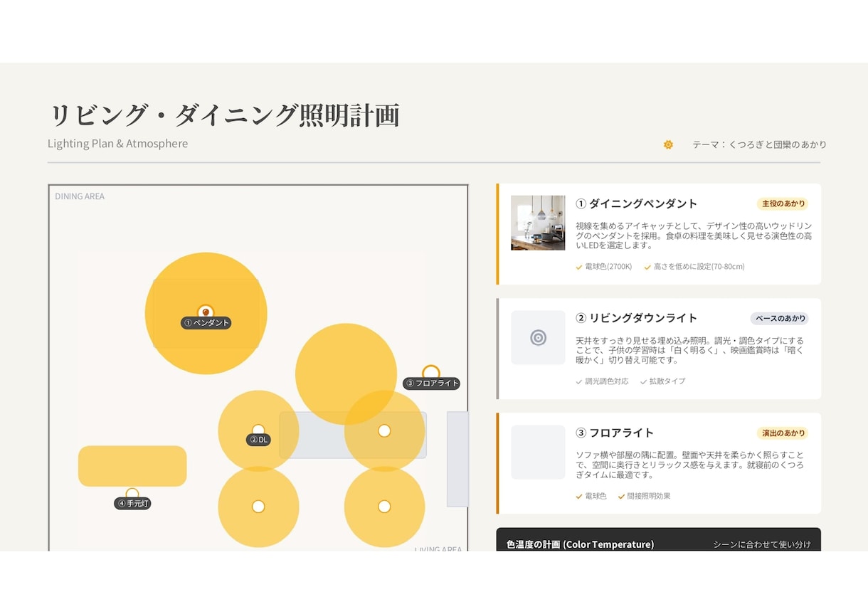Click the 演出のあかり badge
The height and width of the screenshot is (614, 868).
(x=783, y=433)
